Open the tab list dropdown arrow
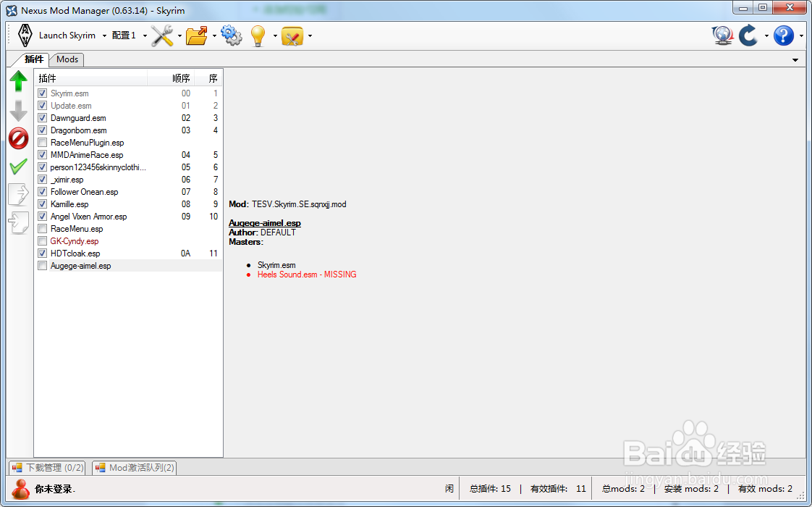The height and width of the screenshot is (507, 812). 795,60
